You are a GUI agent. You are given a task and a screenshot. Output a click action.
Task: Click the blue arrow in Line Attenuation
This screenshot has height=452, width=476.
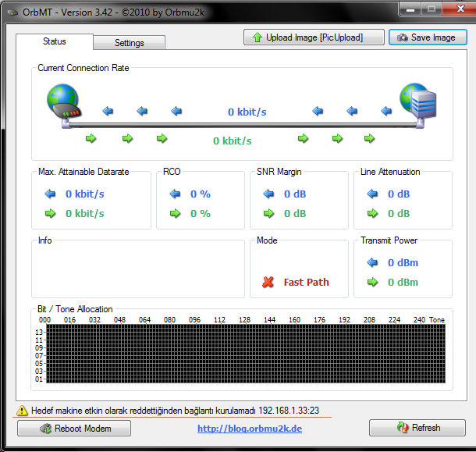[372, 194]
